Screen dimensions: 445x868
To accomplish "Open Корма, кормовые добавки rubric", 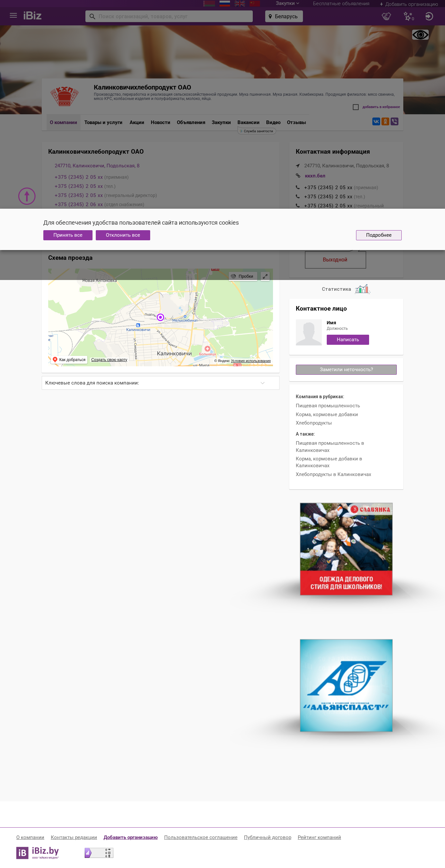I will pyautogui.click(x=327, y=414).
